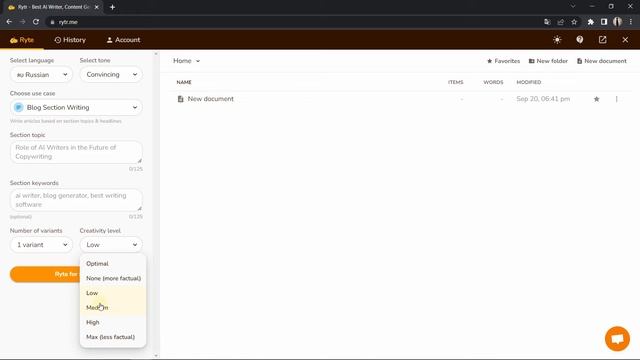Screen dimensions: 640x360
Task: Open the browser three-dot menu
Action: point(631,22)
